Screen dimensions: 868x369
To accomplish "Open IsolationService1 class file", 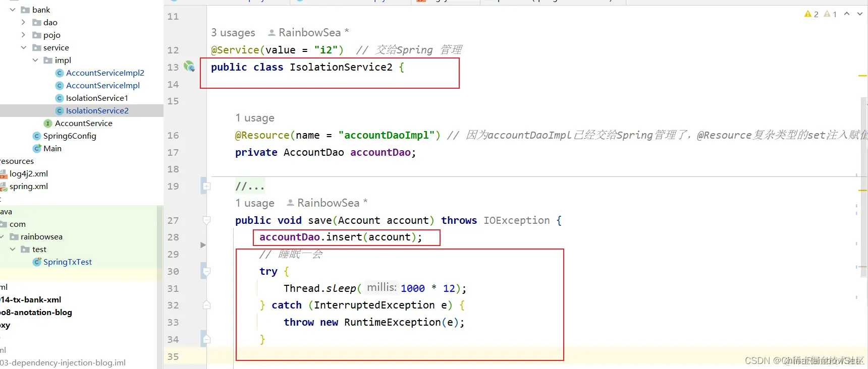I will click(x=97, y=98).
